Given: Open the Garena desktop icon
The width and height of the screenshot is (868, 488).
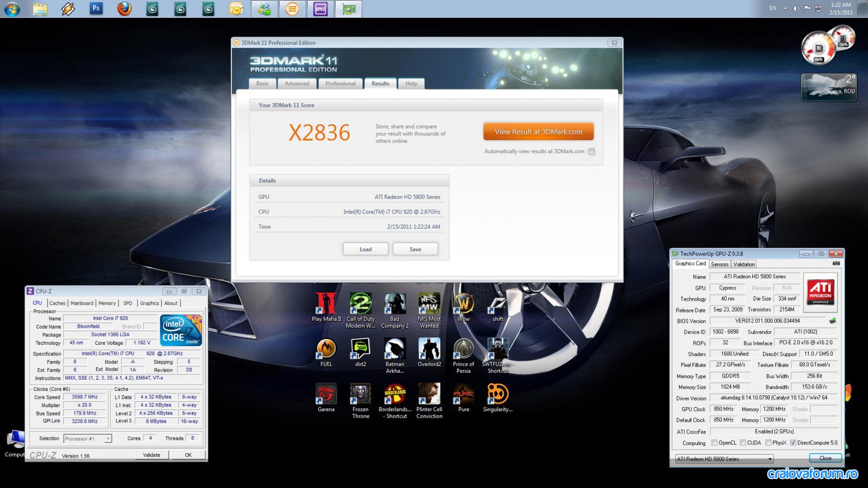Looking at the screenshot, I should point(326,398).
